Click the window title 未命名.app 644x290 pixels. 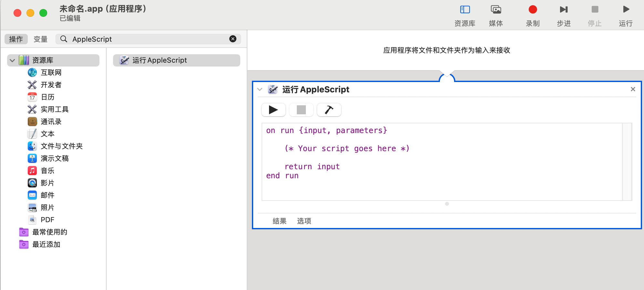103,9
